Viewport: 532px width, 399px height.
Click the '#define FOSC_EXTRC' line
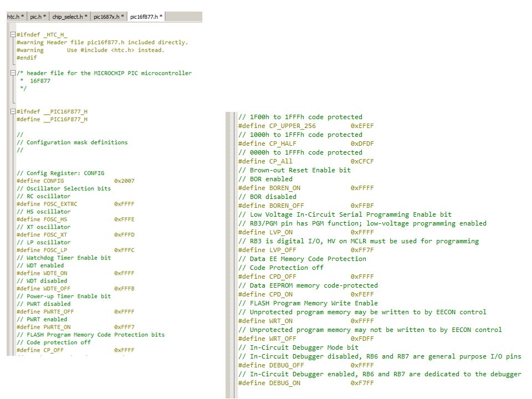click(75, 204)
